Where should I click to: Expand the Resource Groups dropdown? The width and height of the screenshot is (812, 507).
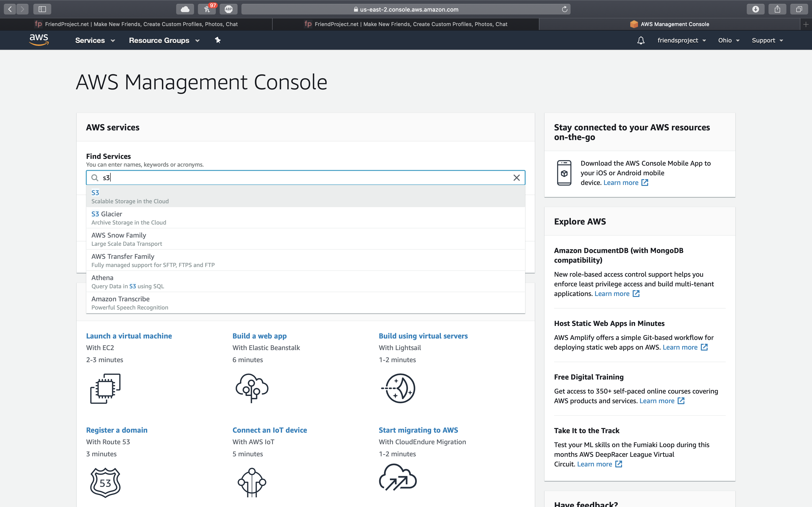point(164,41)
